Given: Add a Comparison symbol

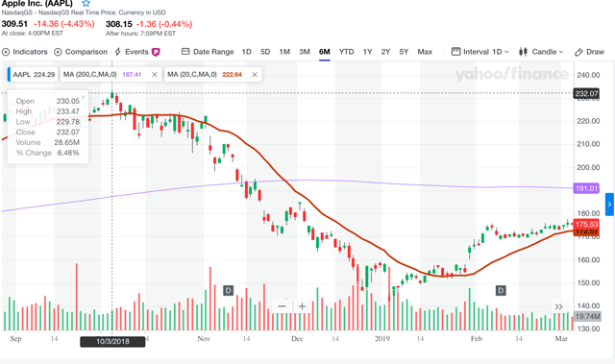Looking at the screenshot, I should 81,52.
